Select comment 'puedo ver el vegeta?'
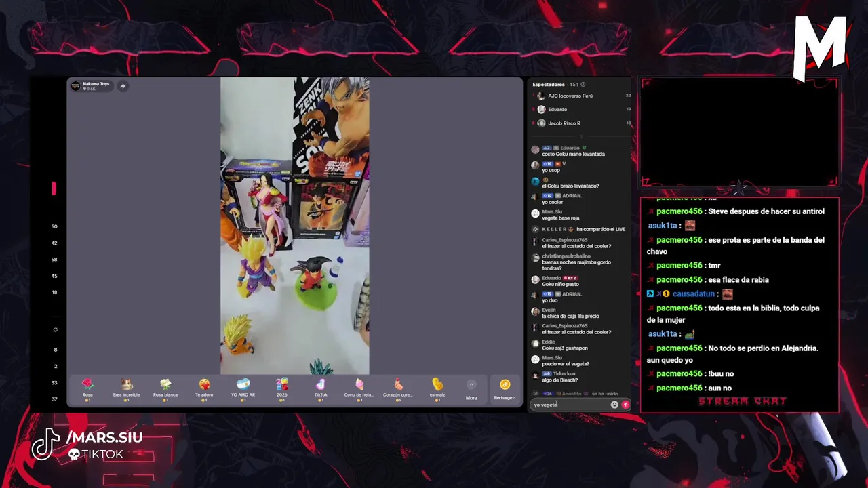Viewport: 868px width, 488px height. 565,364
